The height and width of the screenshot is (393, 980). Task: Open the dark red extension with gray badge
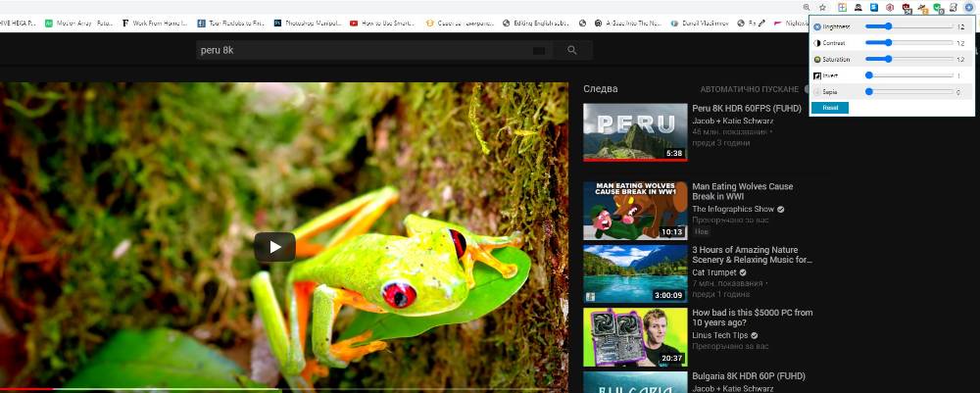tap(906, 8)
